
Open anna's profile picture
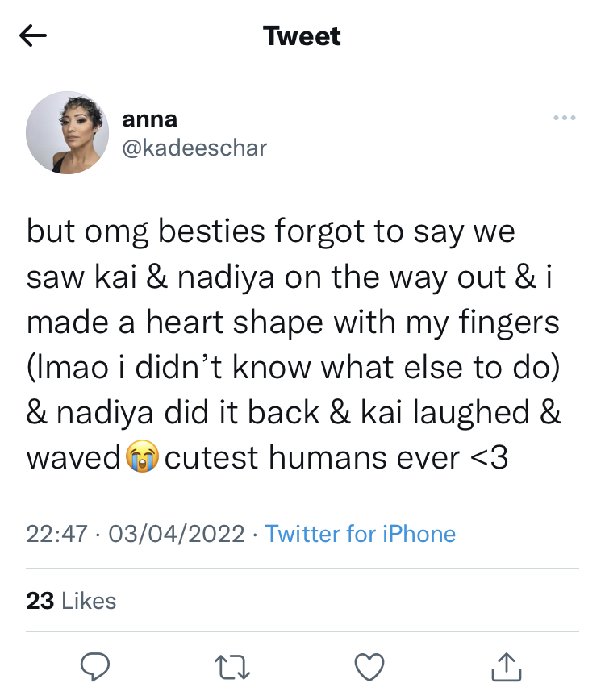[68, 132]
